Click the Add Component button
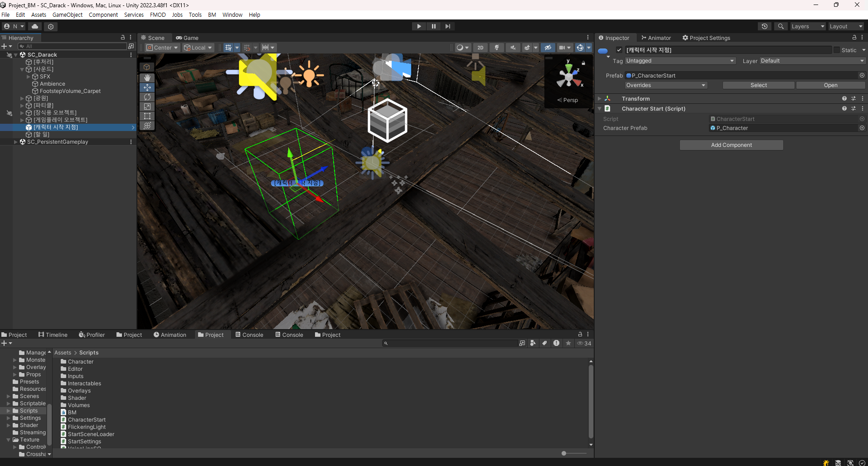 point(731,145)
